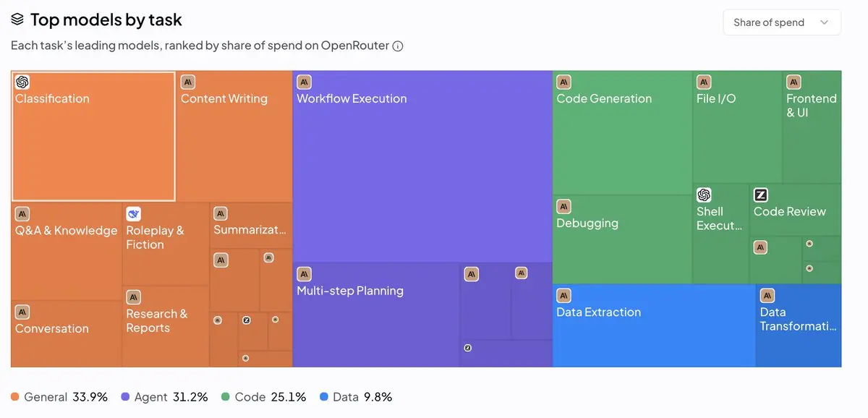Click the chevron arrow in Share of spend selector
Image resolution: width=868 pixels, height=418 pixels.
coord(824,22)
